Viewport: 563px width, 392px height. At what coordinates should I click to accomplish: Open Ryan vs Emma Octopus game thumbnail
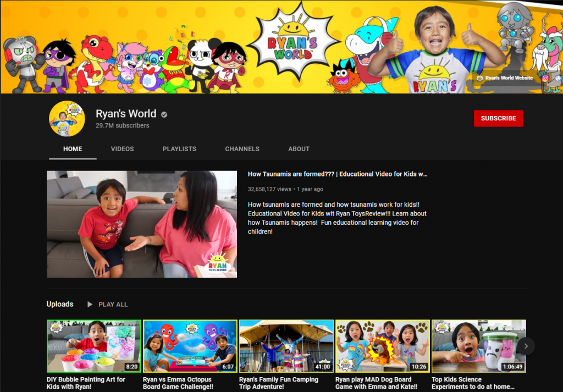tap(190, 346)
